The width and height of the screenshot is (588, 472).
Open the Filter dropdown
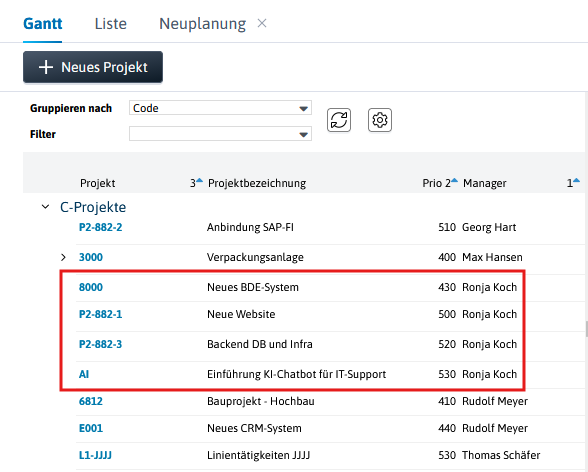tap(220, 134)
